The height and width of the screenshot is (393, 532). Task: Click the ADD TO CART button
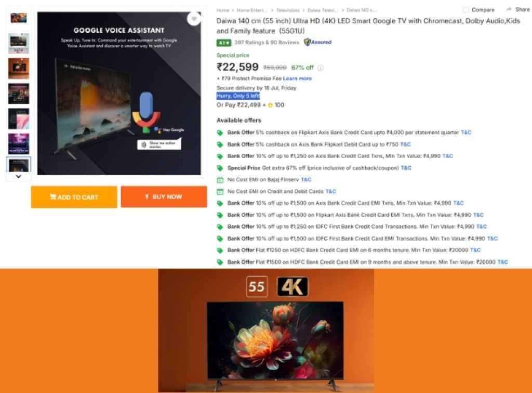(x=74, y=197)
